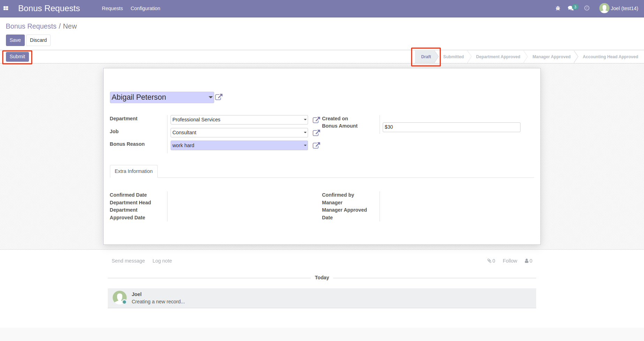644x341 pixels.
Task: Open the apps grid menu icon
Action: coord(6,8)
